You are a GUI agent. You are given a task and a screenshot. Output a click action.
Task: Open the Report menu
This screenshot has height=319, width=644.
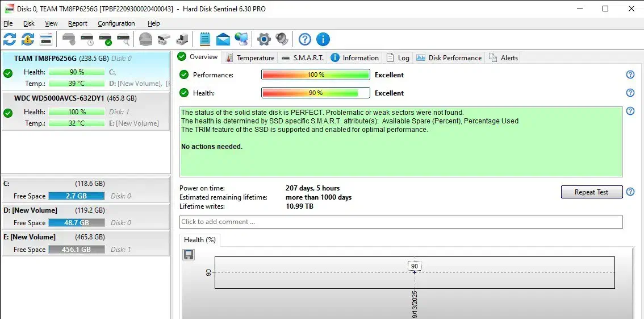tap(78, 23)
